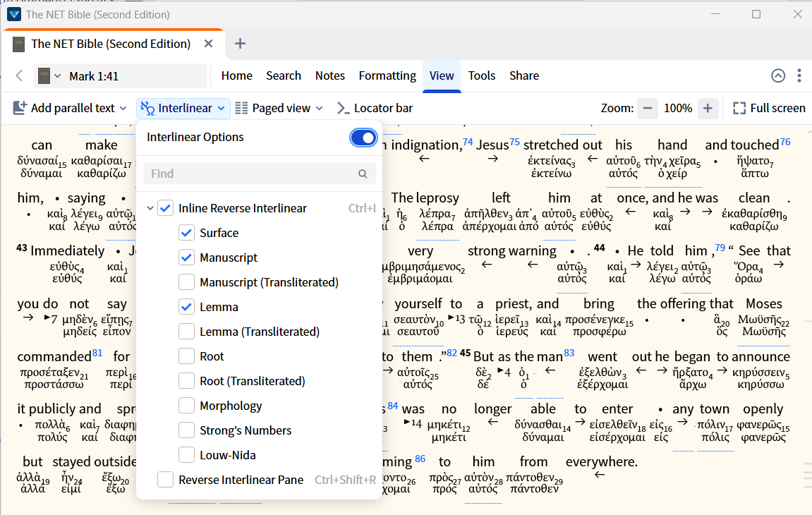Open footnote 74 after indignation

coord(468,141)
